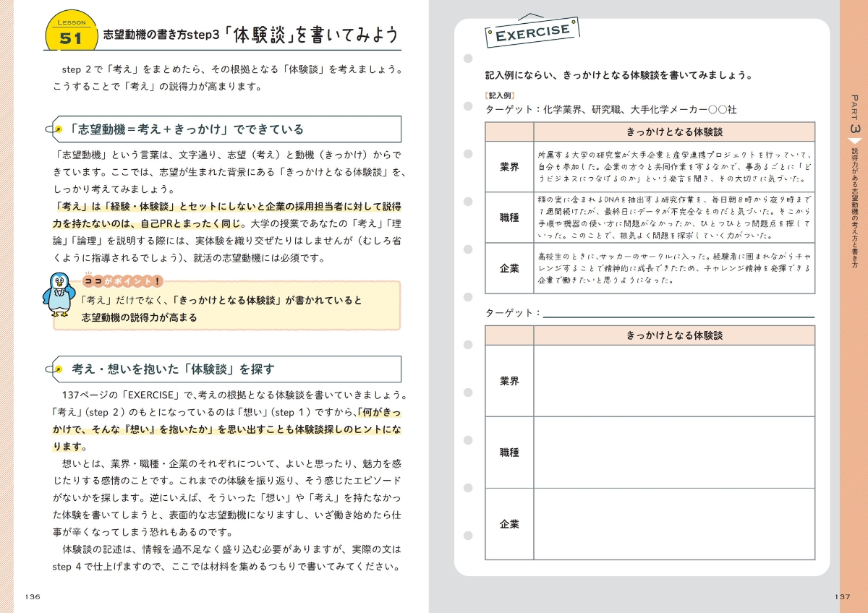The height and width of the screenshot is (613, 868).
Task: Click the ココがポイント！ label
Action: [x=122, y=281]
